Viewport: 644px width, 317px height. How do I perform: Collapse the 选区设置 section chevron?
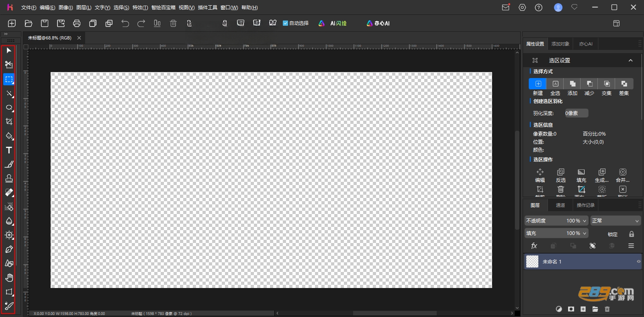click(x=630, y=60)
